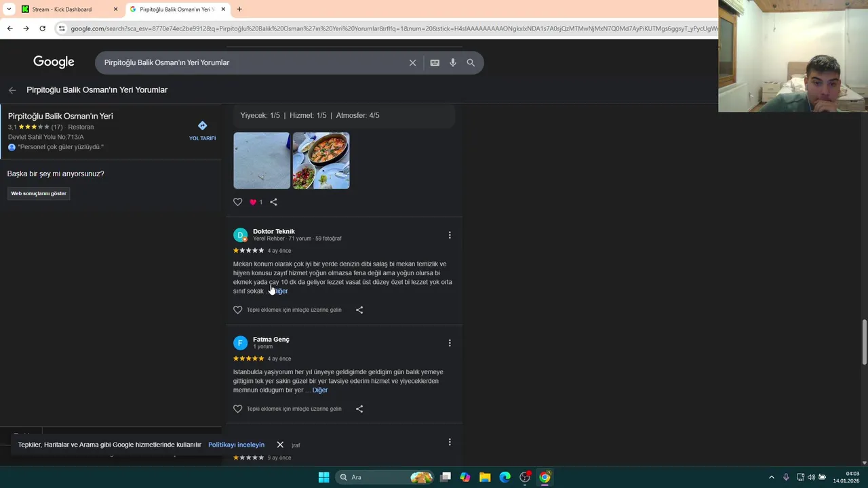
Task: Open a new browser tab
Action: [x=239, y=9]
